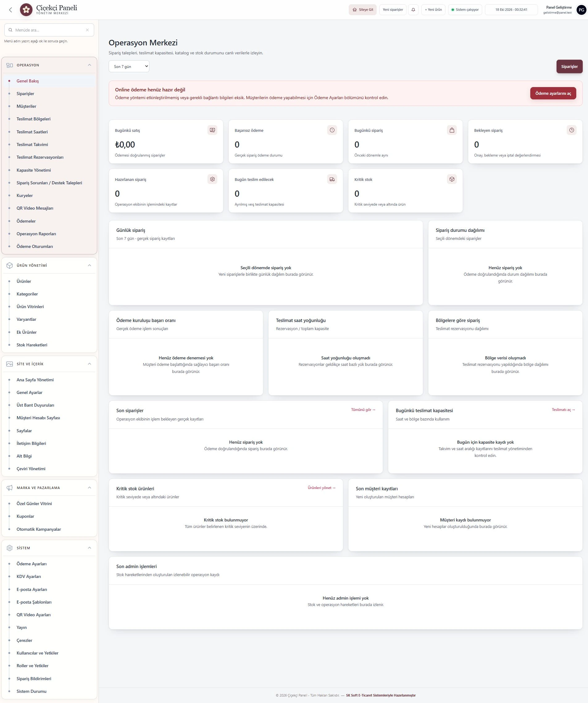Open the Son 7 gün period dropdown
Viewport: 588px width, 703px height.
pos(129,66)
